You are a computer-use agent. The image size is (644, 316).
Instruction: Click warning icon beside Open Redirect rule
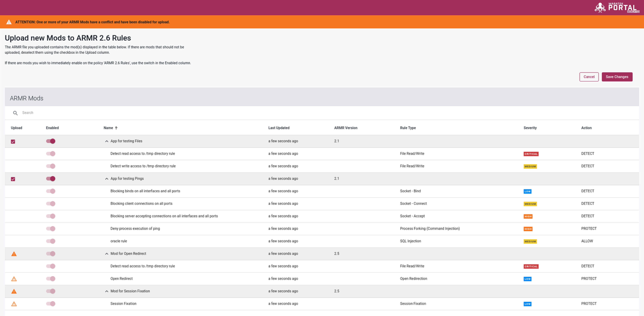14,279
